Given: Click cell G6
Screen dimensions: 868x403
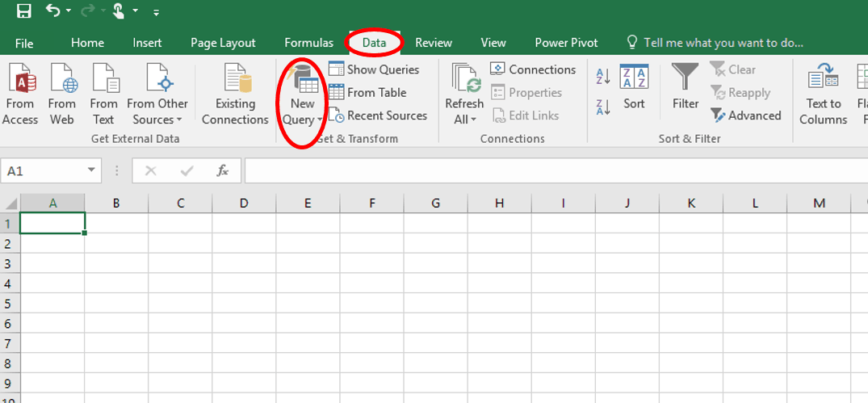Looking at the screenshot, I should [436, 323].
